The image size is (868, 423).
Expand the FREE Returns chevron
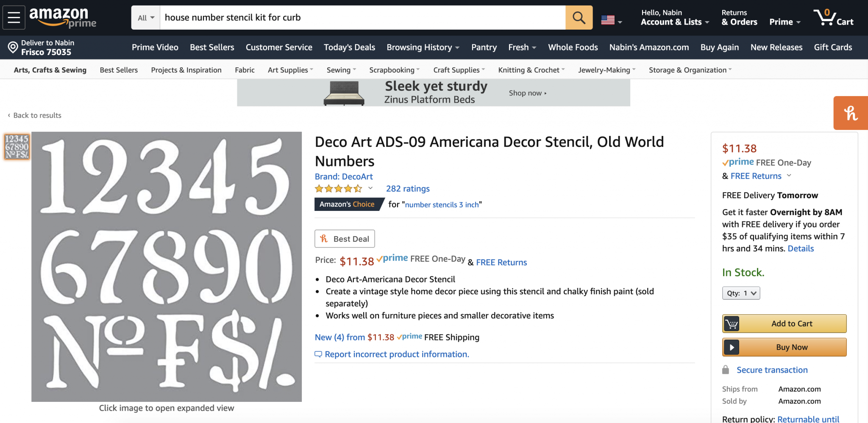(789, 176)
